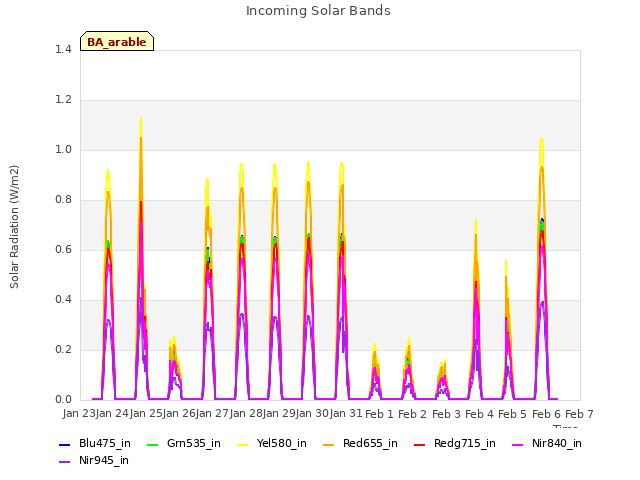640x480 pixels.
Task: Click the Feb 2 x-axis date label
Action: pyautogui.click(x=412, y=414)
